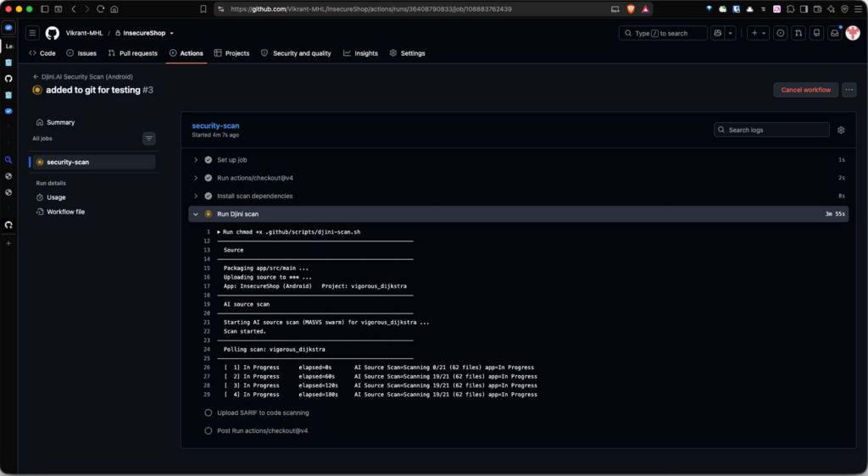Open the Settings tab

click(408, 53)
